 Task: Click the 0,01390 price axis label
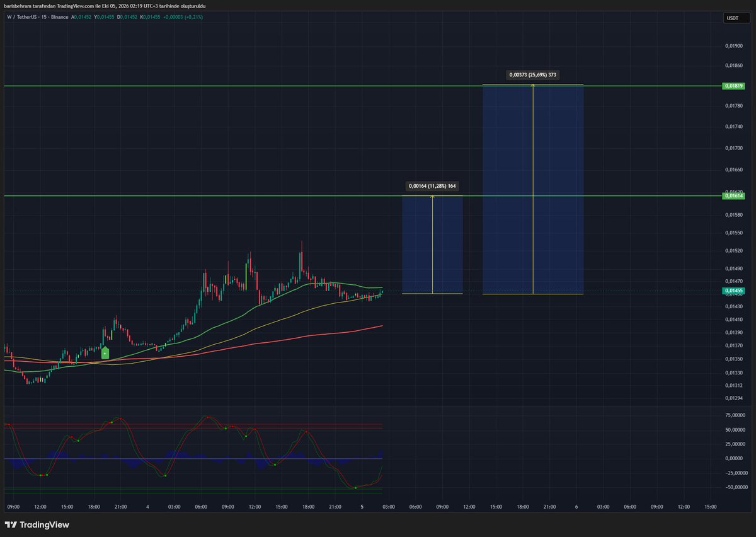733,332
